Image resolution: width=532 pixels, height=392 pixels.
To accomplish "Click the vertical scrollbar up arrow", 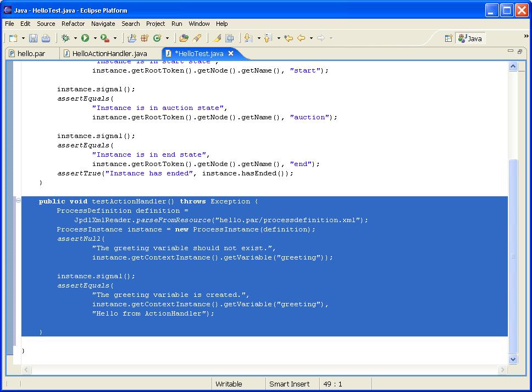I will pos(513,66).
